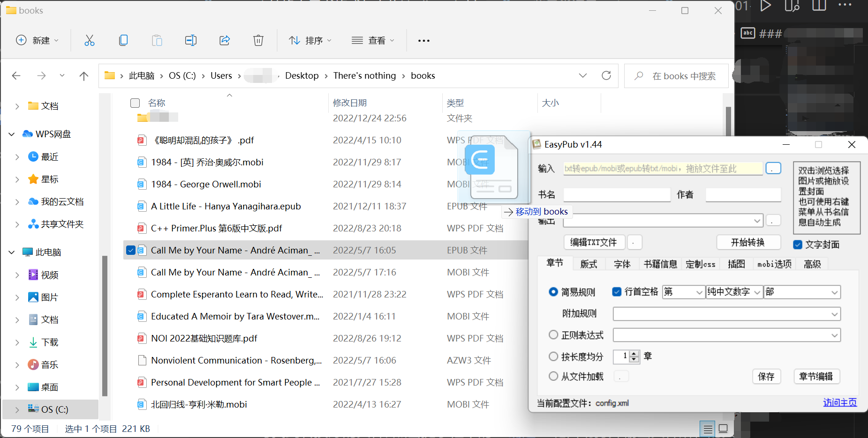This screenshot has height=438, width=868.
Task: Select the 从文件加载 radio button
Action: pyautogui.click(x=553, y=376)
